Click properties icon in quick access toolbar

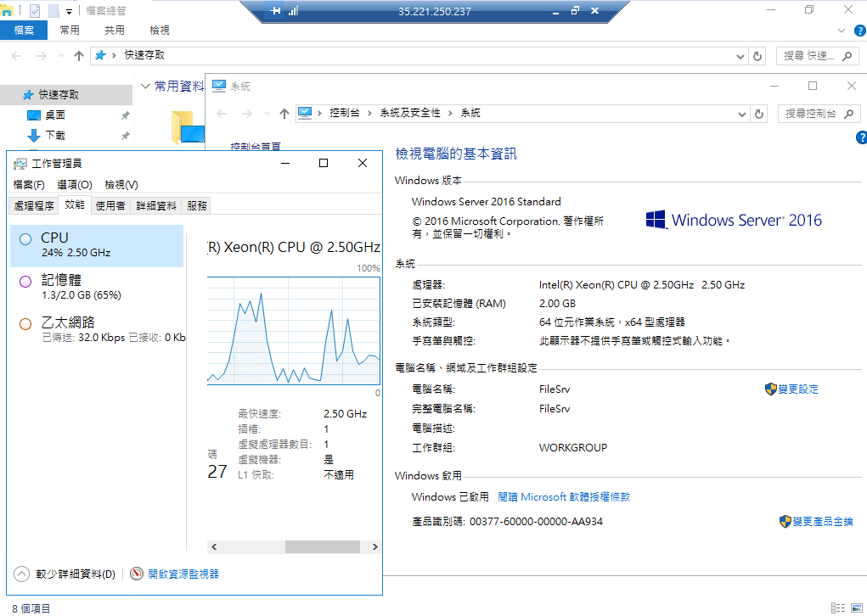coord(34,10)
